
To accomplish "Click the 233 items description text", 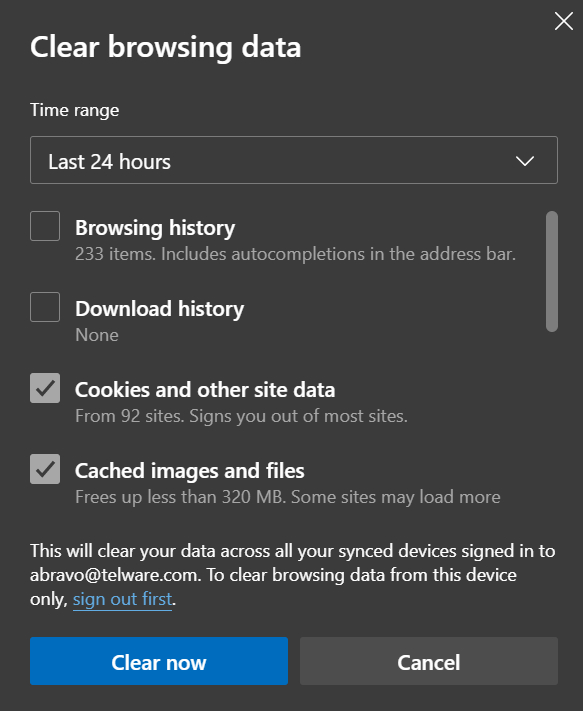I will click(x=296, y=254).
